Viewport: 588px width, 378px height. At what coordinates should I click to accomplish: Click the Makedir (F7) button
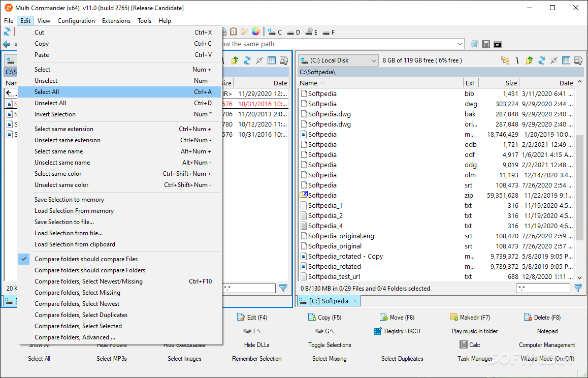tap(470, 317)
